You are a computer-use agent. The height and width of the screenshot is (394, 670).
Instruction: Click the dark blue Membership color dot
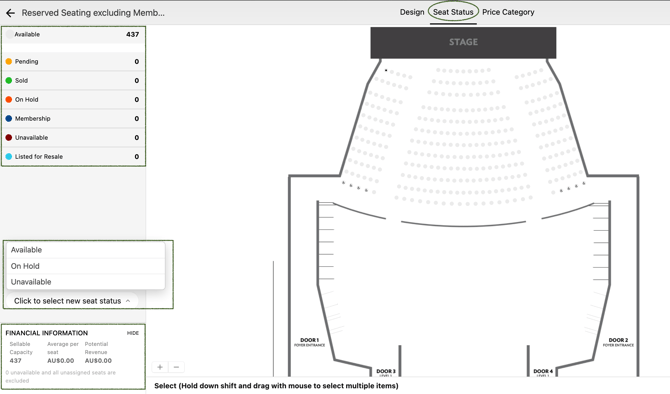[9, 118]
